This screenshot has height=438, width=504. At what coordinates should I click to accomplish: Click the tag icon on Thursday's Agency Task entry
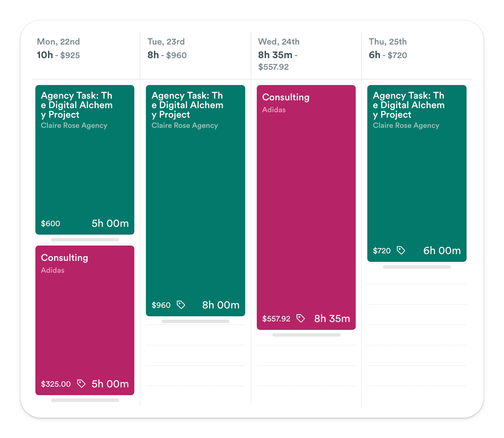pyautogui.click(x=401, y=250)
